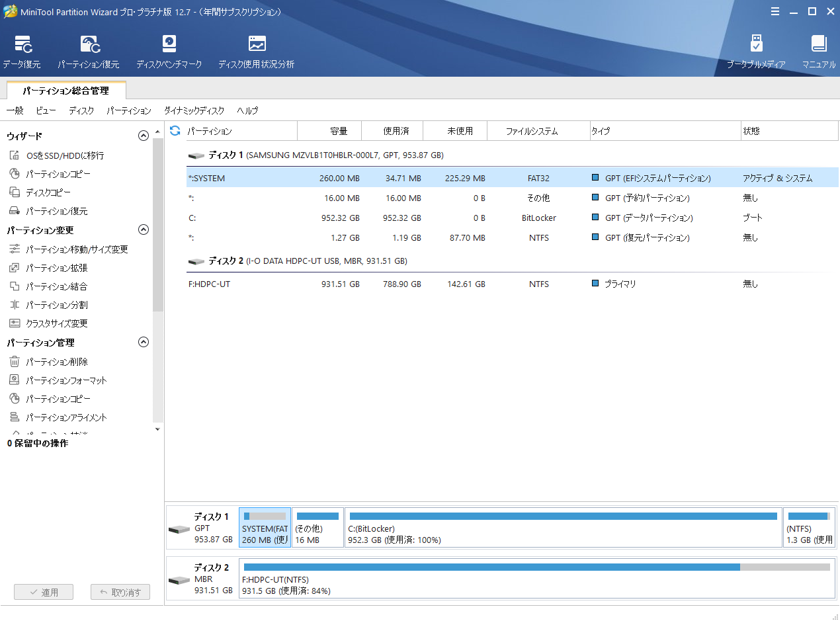Click the ブータブルメディア icon
Screen dimensions: 840x621
757,52
